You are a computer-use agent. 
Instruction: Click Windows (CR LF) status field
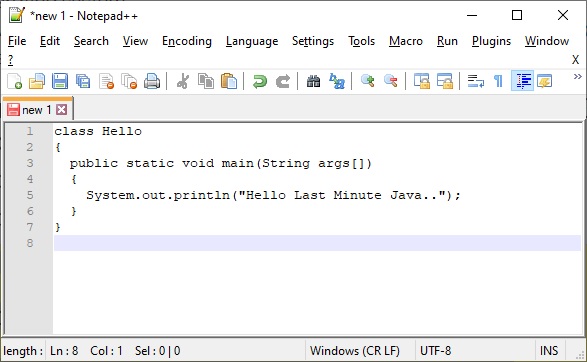(355, 351)
